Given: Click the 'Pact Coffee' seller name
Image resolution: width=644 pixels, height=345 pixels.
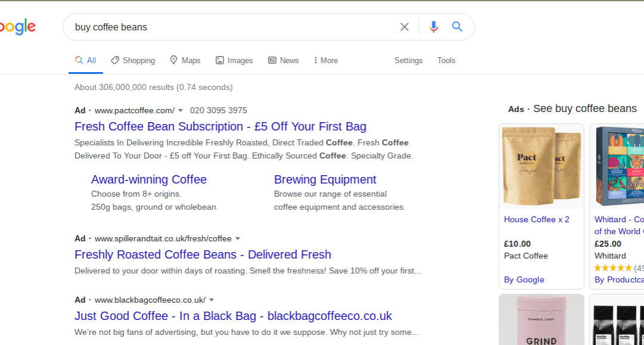Looking at the screenshot, I should click(526, 256).
